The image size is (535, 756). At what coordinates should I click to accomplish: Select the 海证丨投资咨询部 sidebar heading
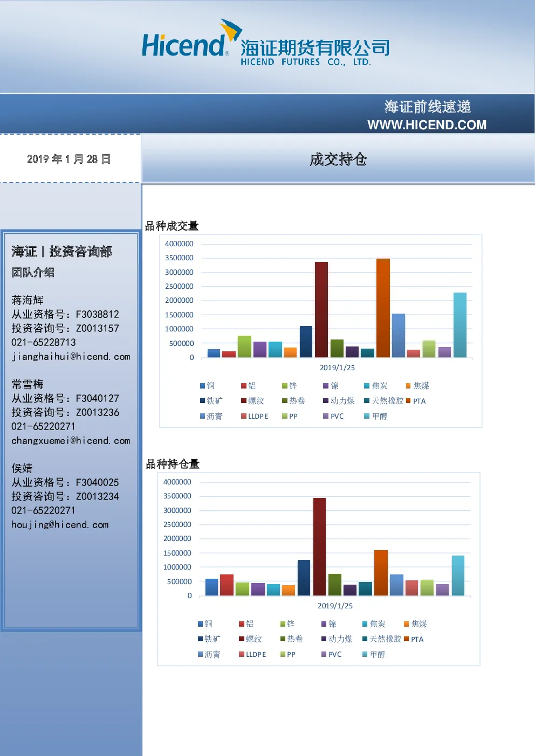[x=62, y=252]
